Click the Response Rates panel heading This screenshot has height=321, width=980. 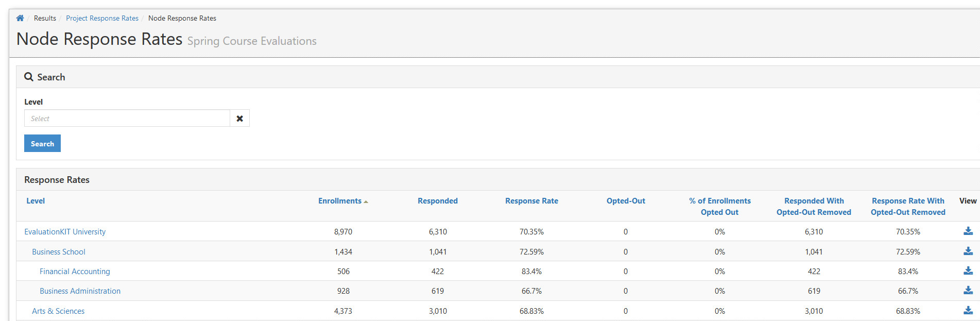click(x=57, y=180)
